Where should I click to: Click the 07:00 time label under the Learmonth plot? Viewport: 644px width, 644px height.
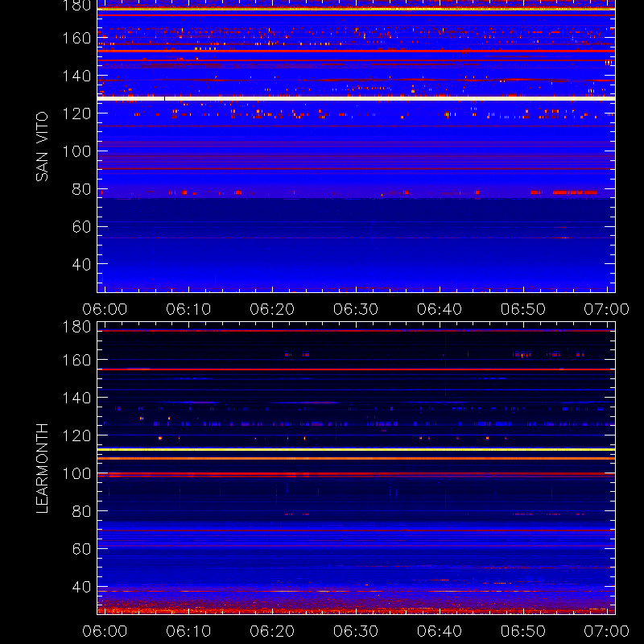click(607, 631)
